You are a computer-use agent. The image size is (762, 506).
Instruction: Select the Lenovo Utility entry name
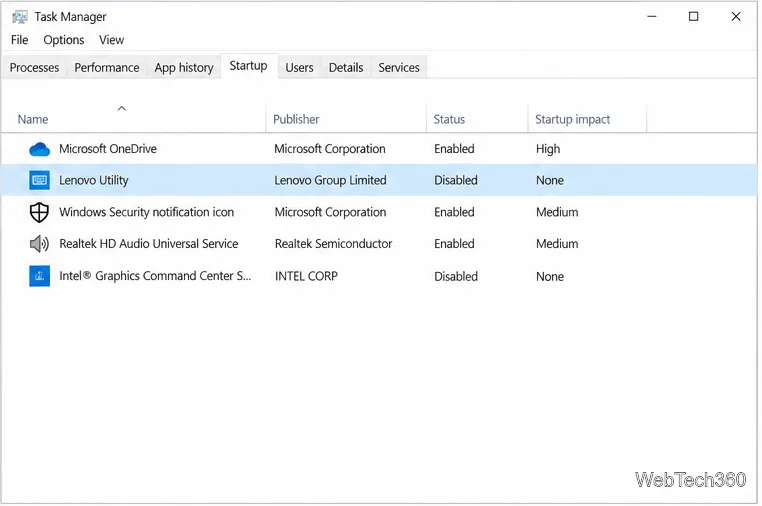pos(94,180)
